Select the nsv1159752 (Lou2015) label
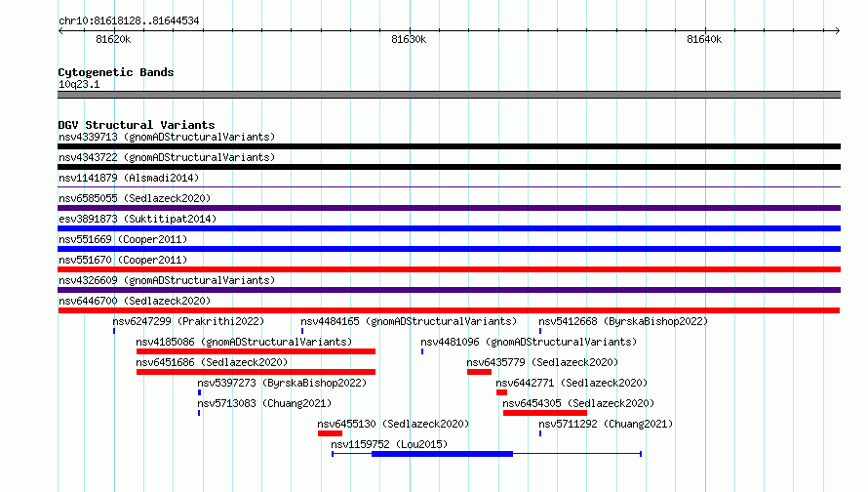Screen dimensions: 868x492 click(x=389, y=444)
